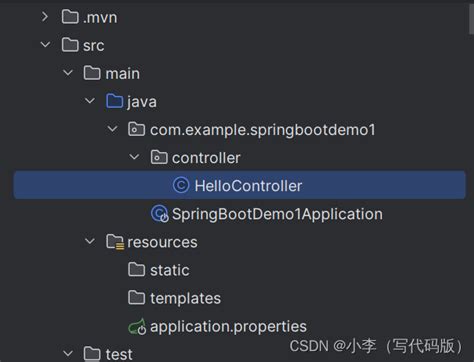This screenshot has height=362, width=474.
Task: Select the main folder name
Action: (x=123, y=73)
